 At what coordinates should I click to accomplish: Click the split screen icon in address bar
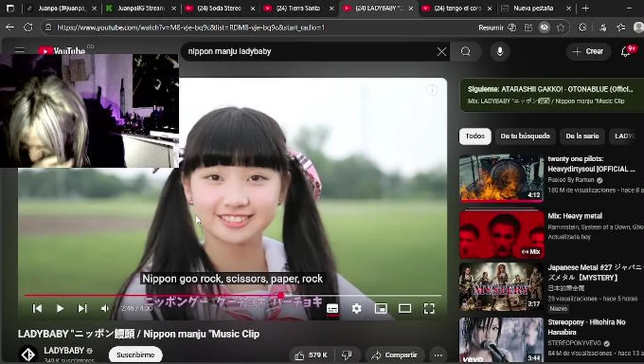click(x=528, y=27)
